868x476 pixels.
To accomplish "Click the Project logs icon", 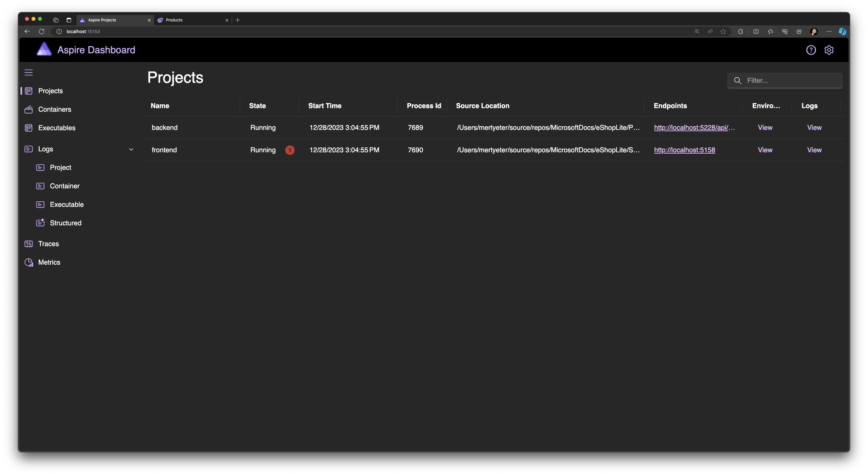I will point(40,168).
